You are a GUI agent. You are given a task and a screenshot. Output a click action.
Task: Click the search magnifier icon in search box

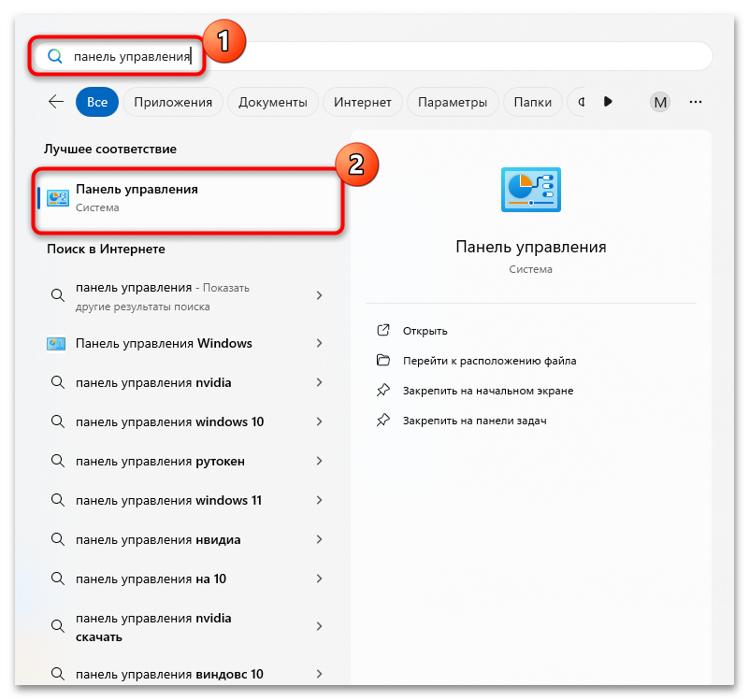pos(55,56)
